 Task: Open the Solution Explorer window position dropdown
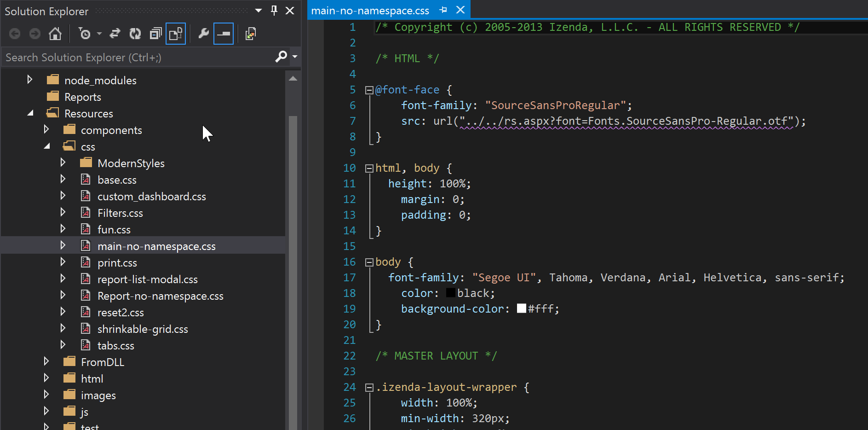point(259,10)
